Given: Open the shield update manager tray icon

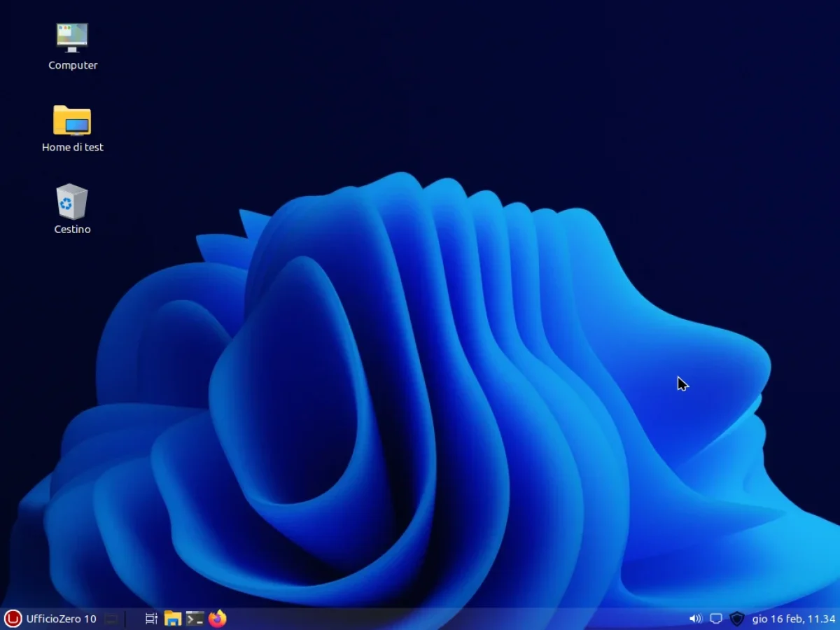Looking at the screenshot, I should 736,619.
